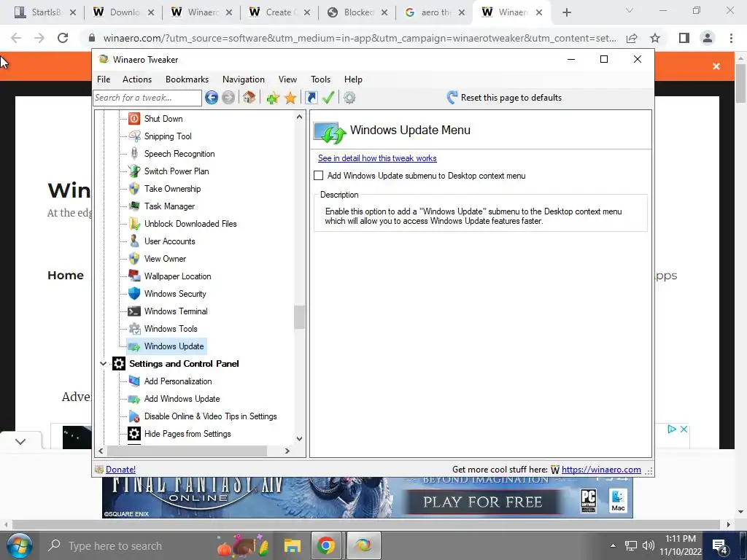Click the Wallpaper Location icon
Image resolution: width=747 pixels, height=560 pixels.
[134, 276]
